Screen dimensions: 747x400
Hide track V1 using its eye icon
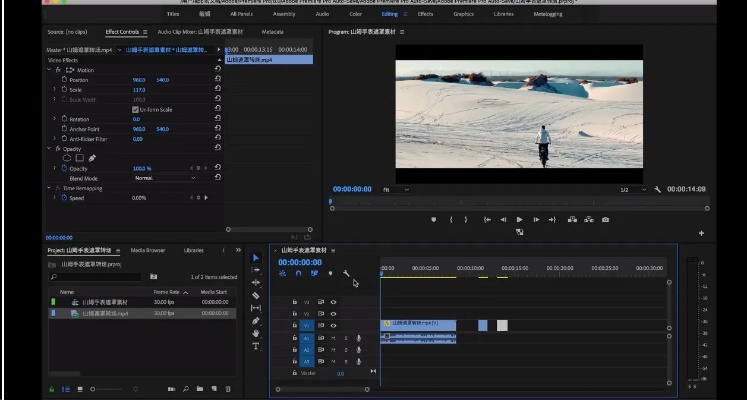click(333, 325)
